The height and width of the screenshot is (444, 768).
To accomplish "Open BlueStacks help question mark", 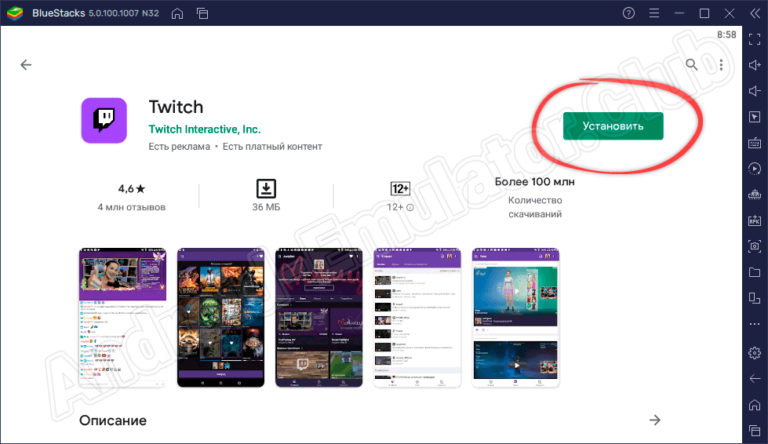I will pos(628,13).
